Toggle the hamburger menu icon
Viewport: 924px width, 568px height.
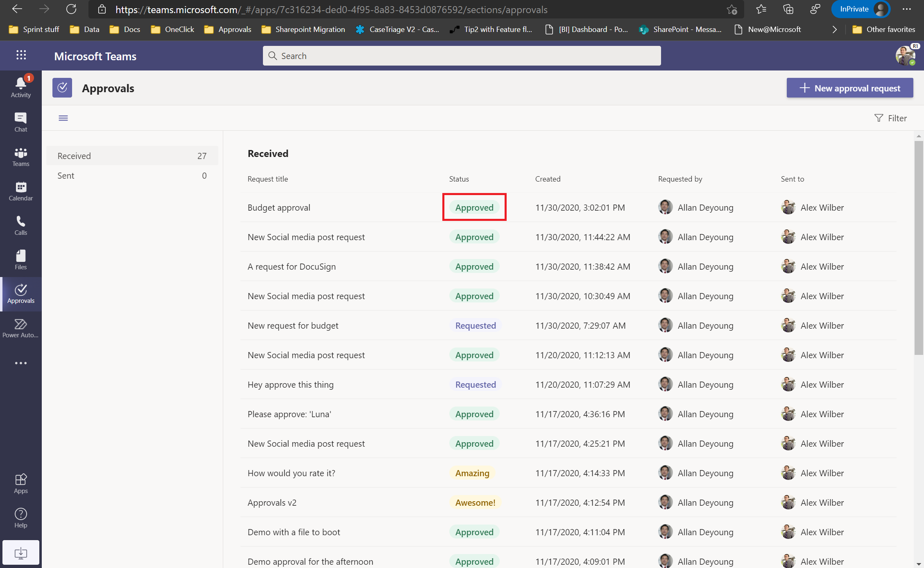pos(63,117)
